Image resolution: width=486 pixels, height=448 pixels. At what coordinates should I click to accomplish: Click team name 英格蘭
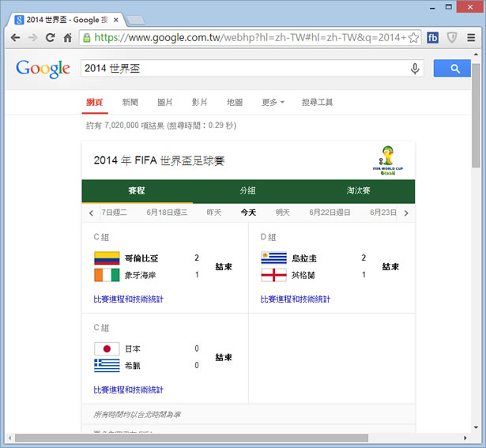pos(303,275)
